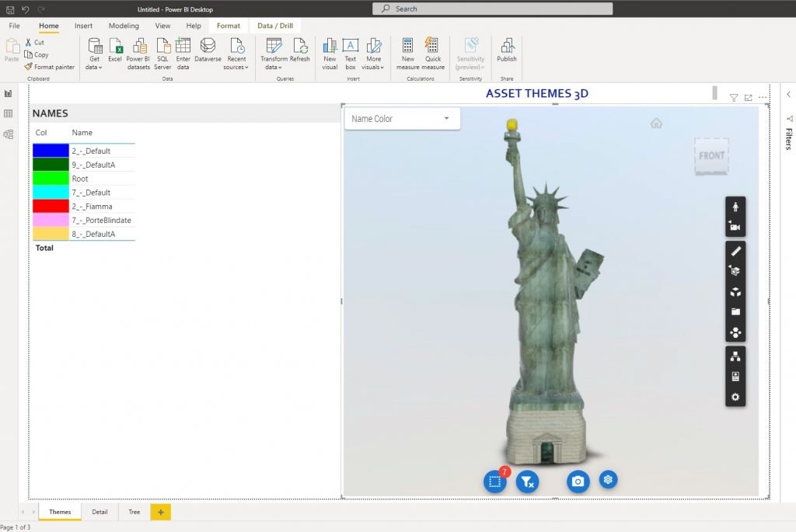796x532 pixels.
Task: Open the Sensitivity (preview) dropdown
Action: [470, 54]
